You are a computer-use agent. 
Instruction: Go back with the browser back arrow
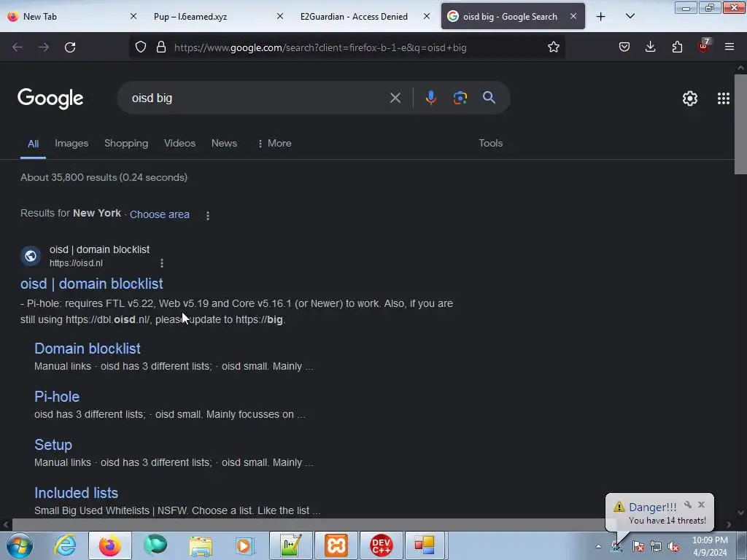click(18, 47)
